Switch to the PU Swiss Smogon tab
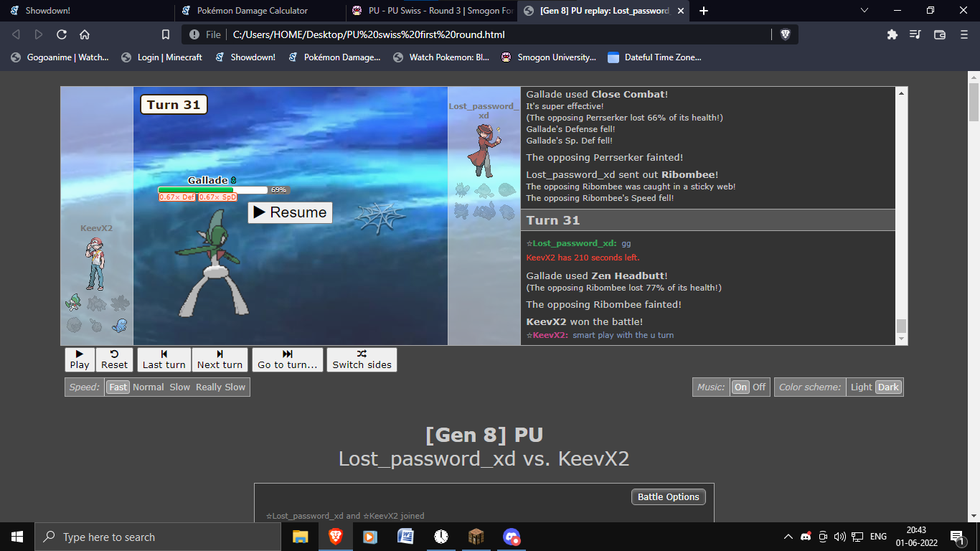The height and width of the screenshot is (551, 980). click(x=431, y=11)
